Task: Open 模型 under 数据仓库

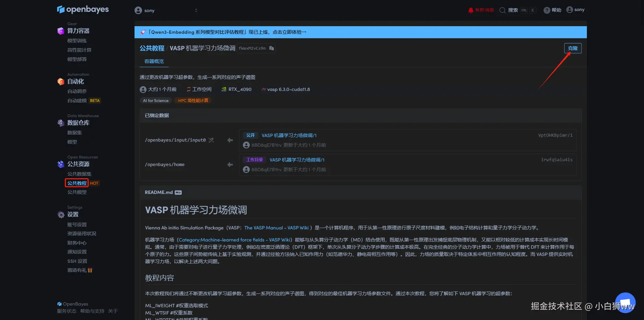Action: (x=72, y=142)
